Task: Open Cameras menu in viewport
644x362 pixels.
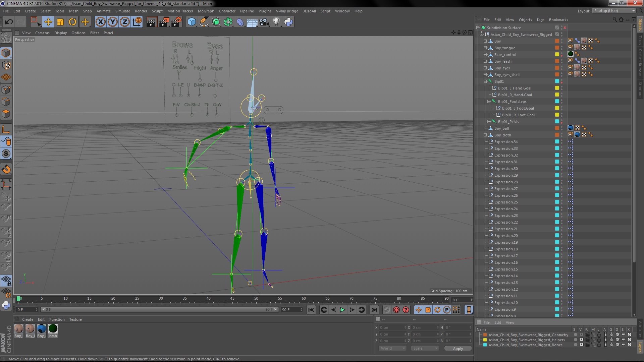Action: [x=42, y=33]
